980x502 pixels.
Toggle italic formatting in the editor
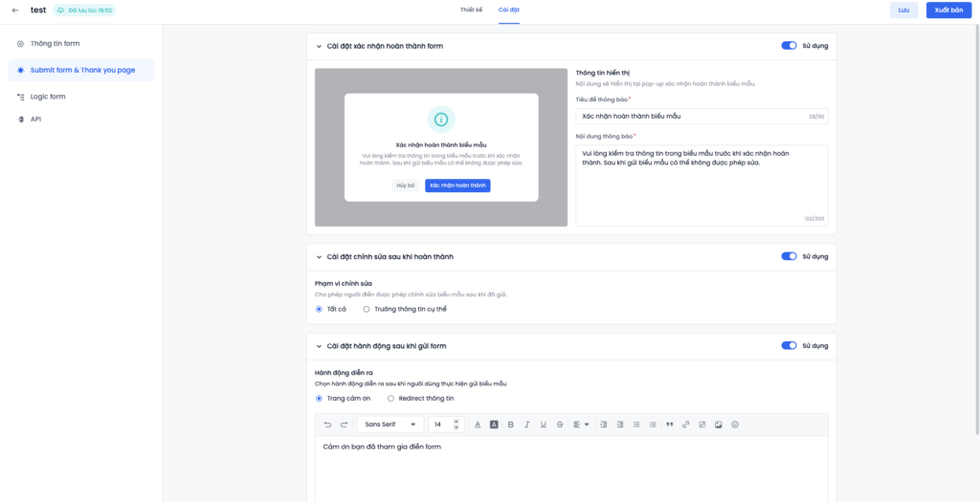coord(527,425)
